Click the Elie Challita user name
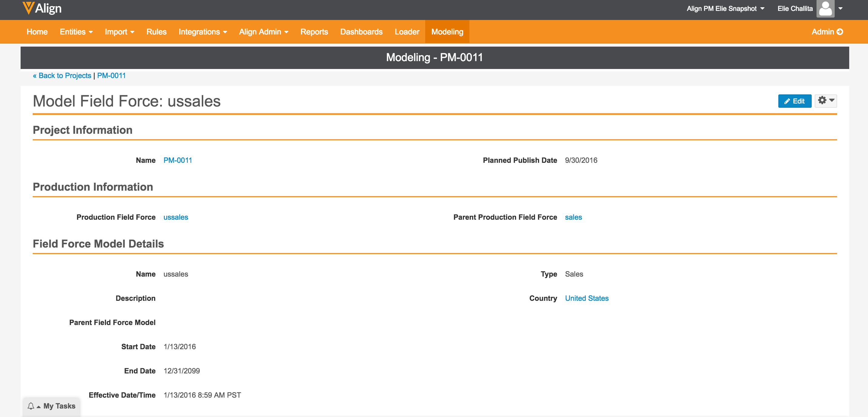Viewport: 868px width, 417px height. coord(795,8)
